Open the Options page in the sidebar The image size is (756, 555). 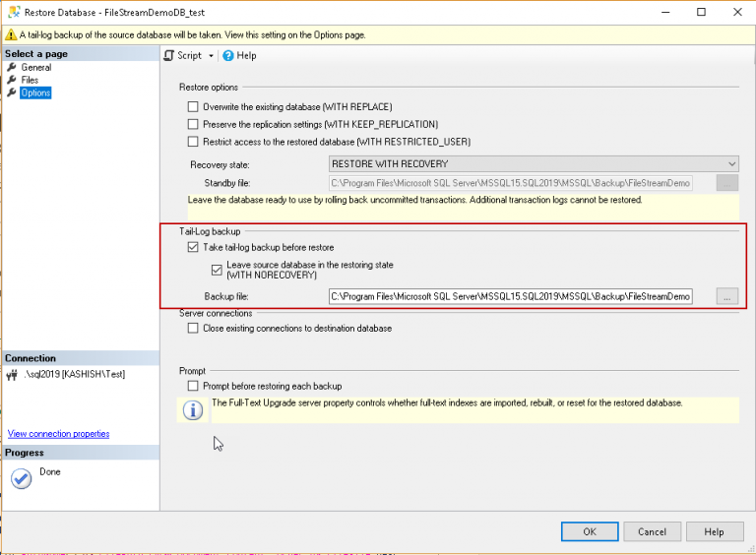coord(35,92)
